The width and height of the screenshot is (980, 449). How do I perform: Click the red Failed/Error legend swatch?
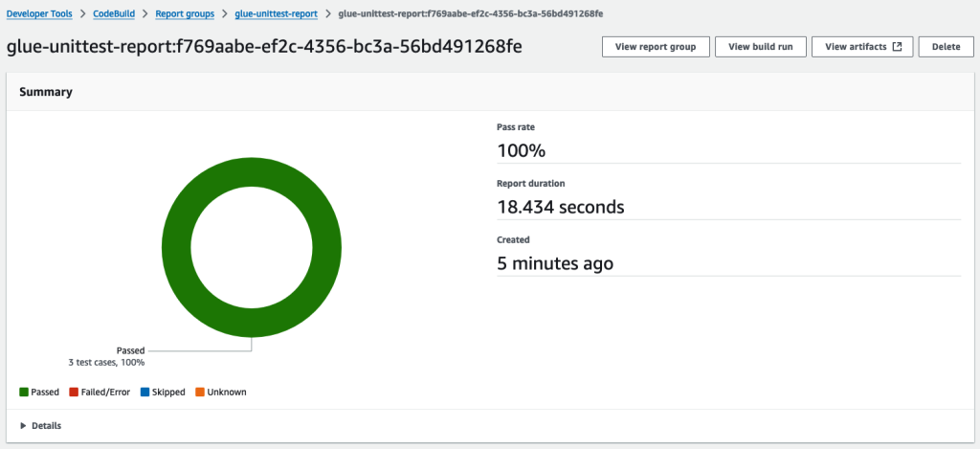tap(74, 393)
